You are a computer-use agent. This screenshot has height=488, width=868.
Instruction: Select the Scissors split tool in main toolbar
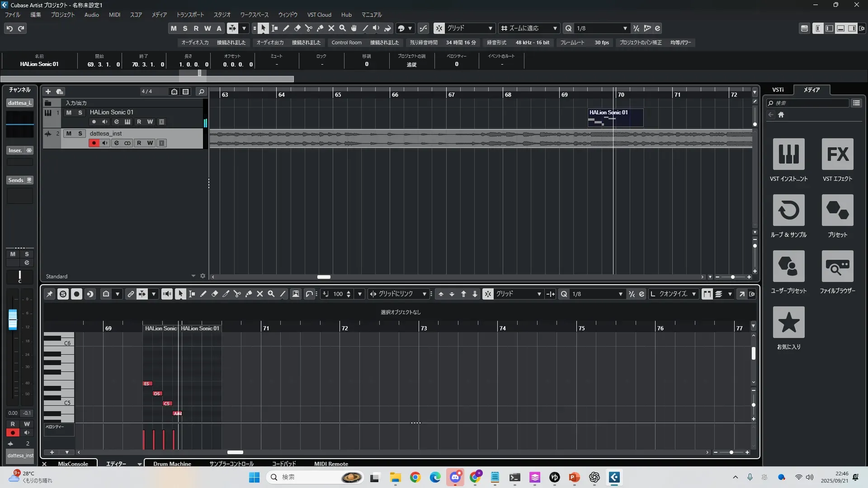tap(309, 28)
